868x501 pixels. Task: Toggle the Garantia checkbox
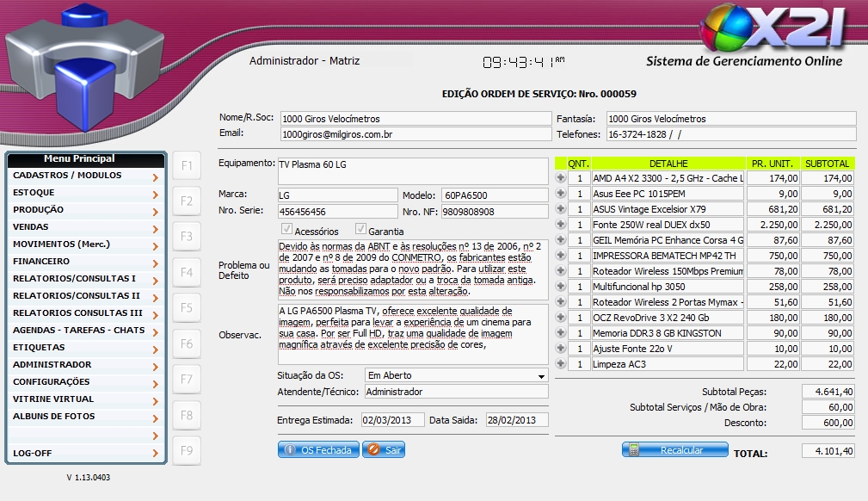point(361,230)
